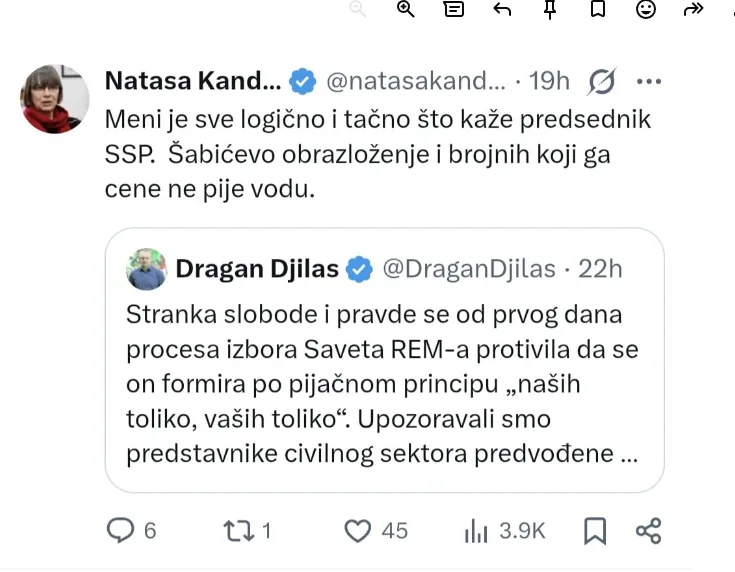Open the smiley emoji icon
This screenshot has width=735, height=572.
(645, 9)
